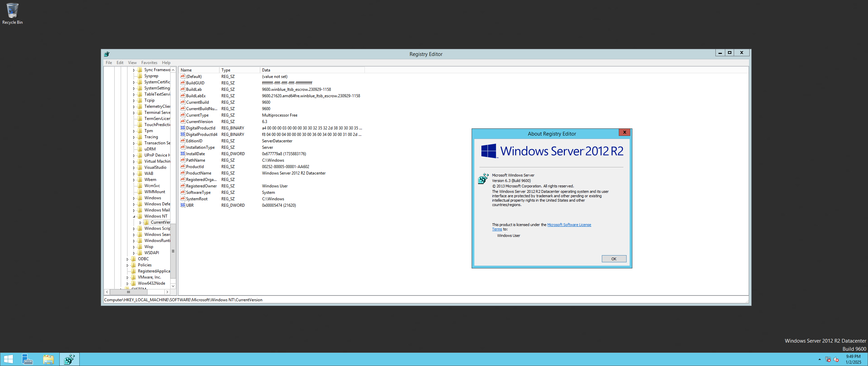Viewport: 868px width, 366px height.
Task: Open the File menu
Action: pos(109,63)
